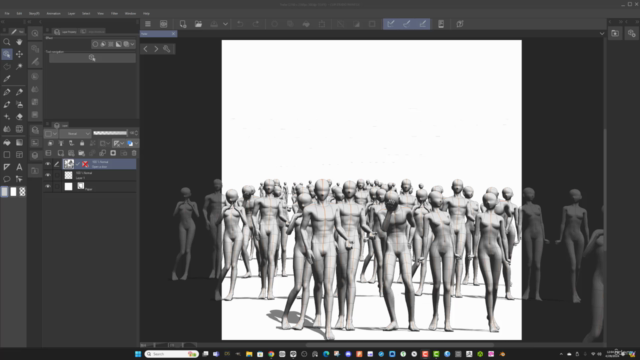Click the Open file folder toolbar icon
The image size is (640, 360).
198,24
